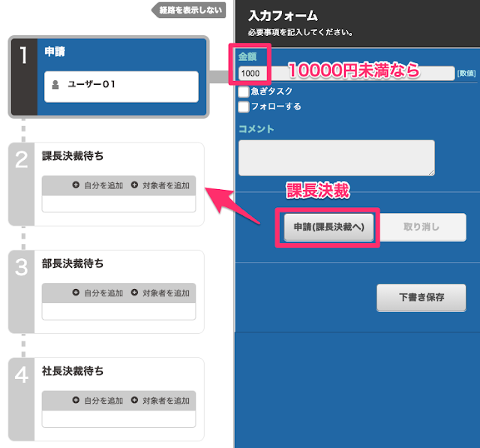480x448 pixels.
Task: Select the 課長決裁待ち step title
Action: pos(73,156)
